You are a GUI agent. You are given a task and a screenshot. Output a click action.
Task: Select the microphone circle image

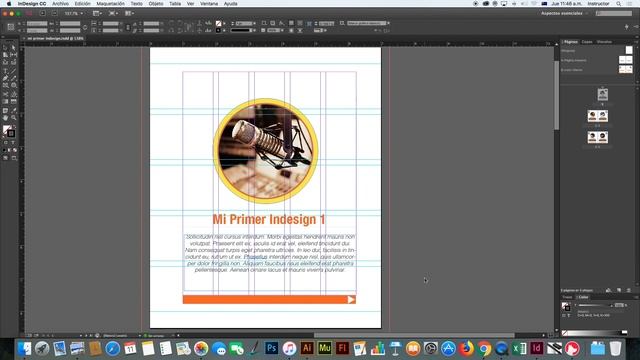tap(265, 151)
